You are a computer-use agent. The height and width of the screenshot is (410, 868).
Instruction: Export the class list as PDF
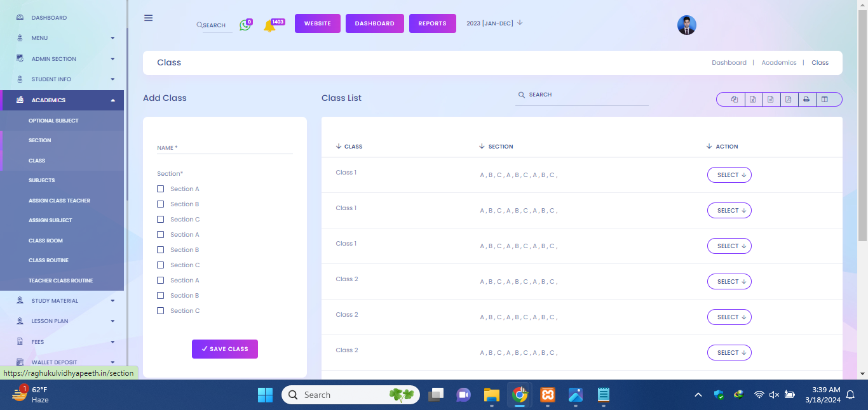pyautogui.click(x=789, y=100)
